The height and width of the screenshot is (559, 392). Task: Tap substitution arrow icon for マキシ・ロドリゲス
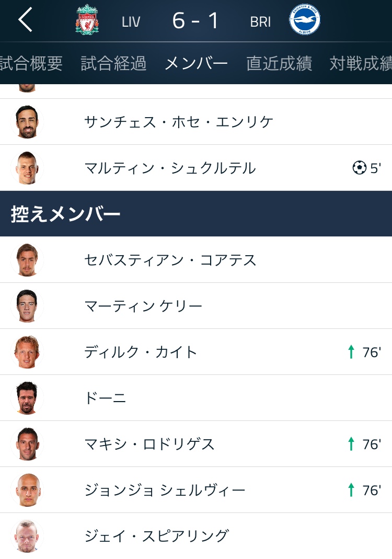[351, 444]
